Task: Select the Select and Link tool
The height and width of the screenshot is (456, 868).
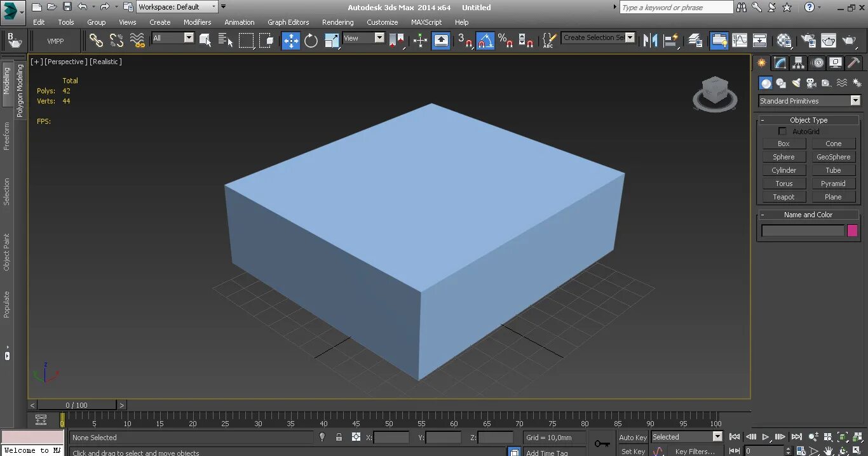Action: coord(96,41)
